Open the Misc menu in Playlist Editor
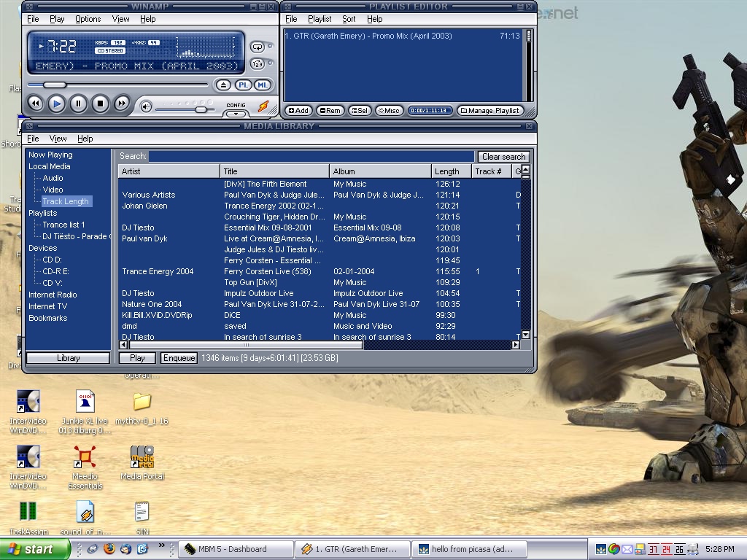Image resolution: width=747 pixels, height=560 pixels. coord(389,111)
